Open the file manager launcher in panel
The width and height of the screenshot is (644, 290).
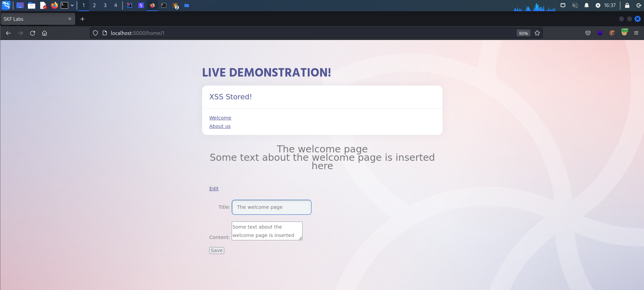(x=32, y=5)
